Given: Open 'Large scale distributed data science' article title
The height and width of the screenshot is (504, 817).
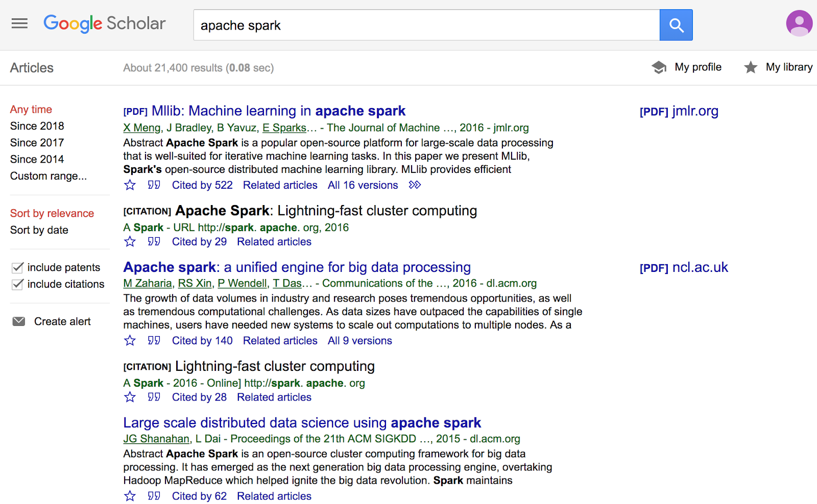Looking at the screenshot, I should (302, 423).
